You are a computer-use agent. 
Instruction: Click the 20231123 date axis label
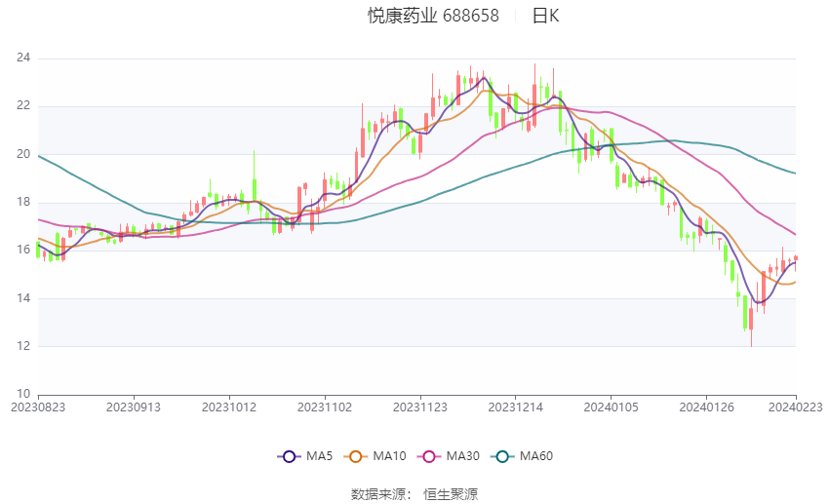coord(419,407)
